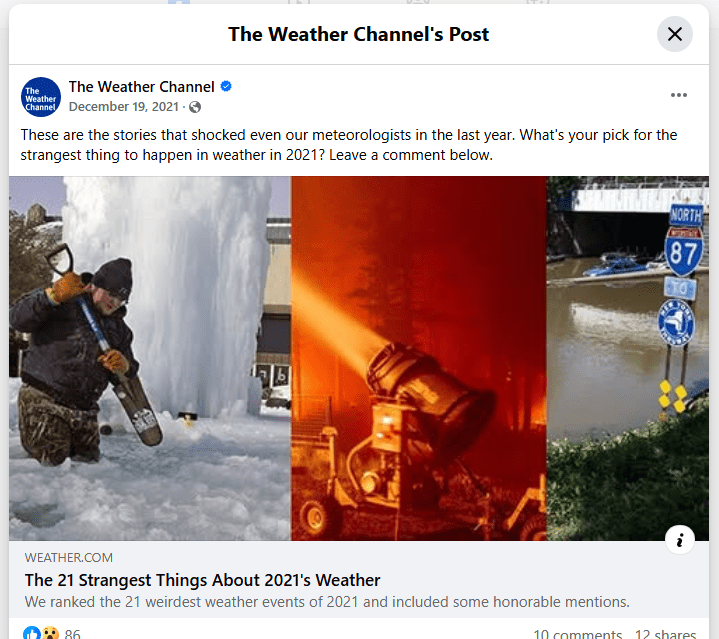Open the link info 'i' icon

[680, 540]
